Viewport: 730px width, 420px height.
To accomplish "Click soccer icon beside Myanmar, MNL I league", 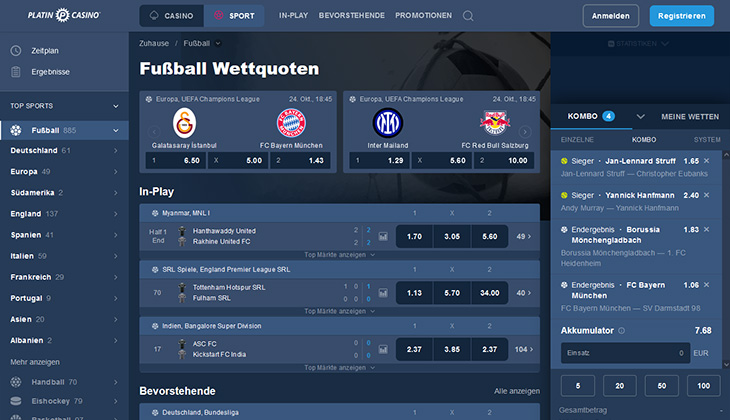I will click(155, 213).
